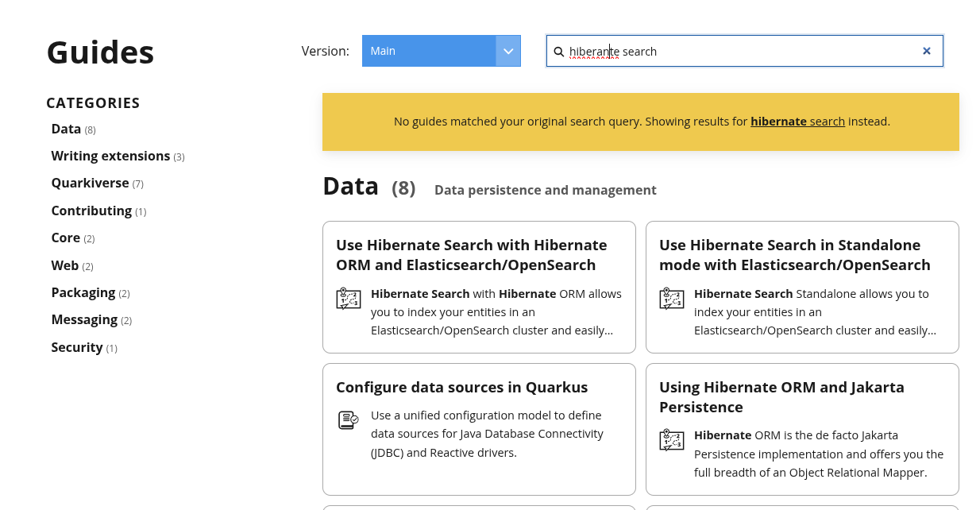
Task: Clear the search field with the X icon
Action: [x=927, y=51]
